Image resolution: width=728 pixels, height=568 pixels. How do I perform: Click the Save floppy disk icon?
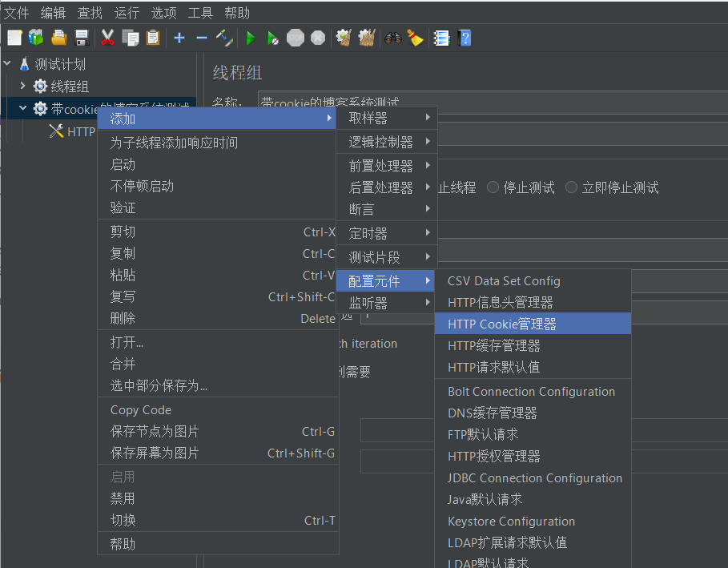click(x=82, y=38)
